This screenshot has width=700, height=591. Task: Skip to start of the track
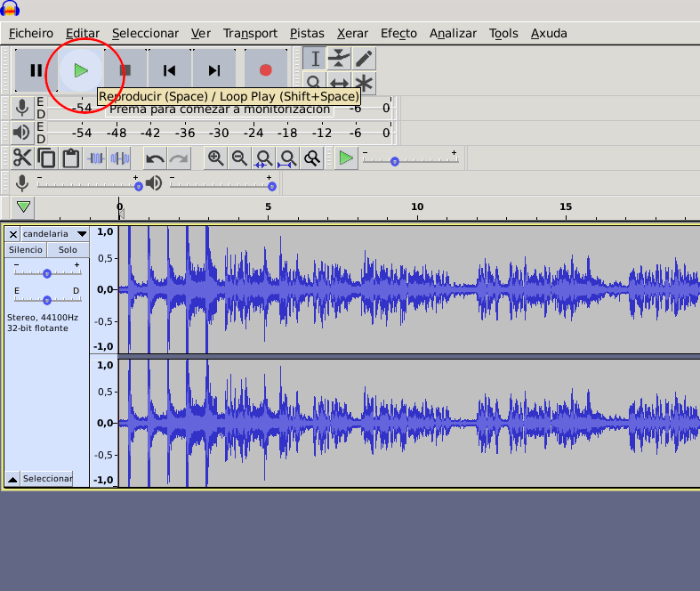(170, 70)
